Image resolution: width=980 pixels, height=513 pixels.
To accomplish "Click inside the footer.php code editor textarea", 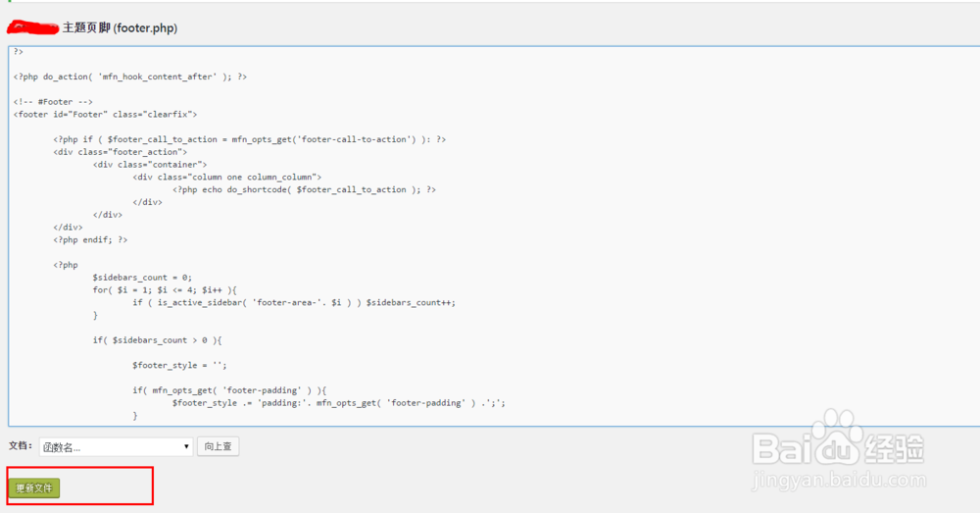I will 494,236.
